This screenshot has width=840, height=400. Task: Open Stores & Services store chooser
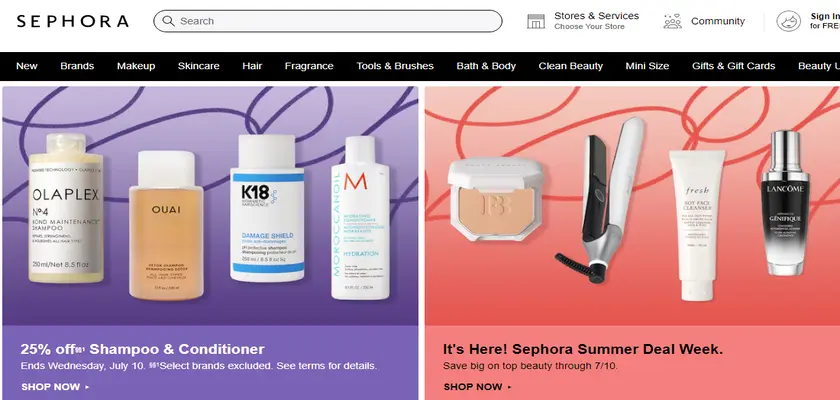596,21
